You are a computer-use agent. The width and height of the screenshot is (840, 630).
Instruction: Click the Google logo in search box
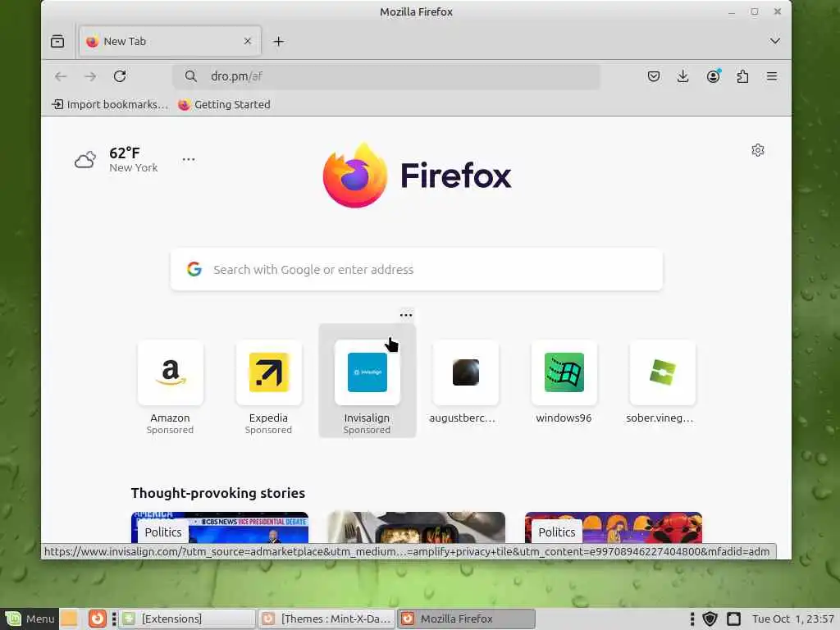pos(194,269)
